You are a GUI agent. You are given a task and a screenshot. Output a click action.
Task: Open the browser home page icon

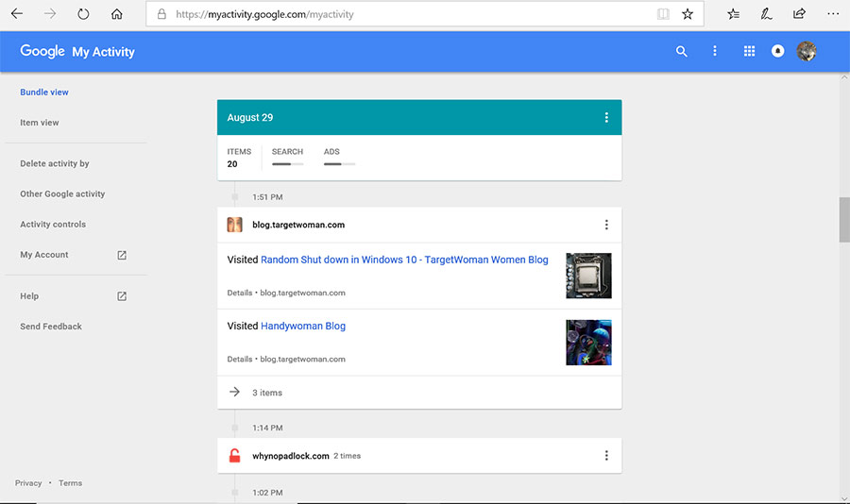[116, 14]
